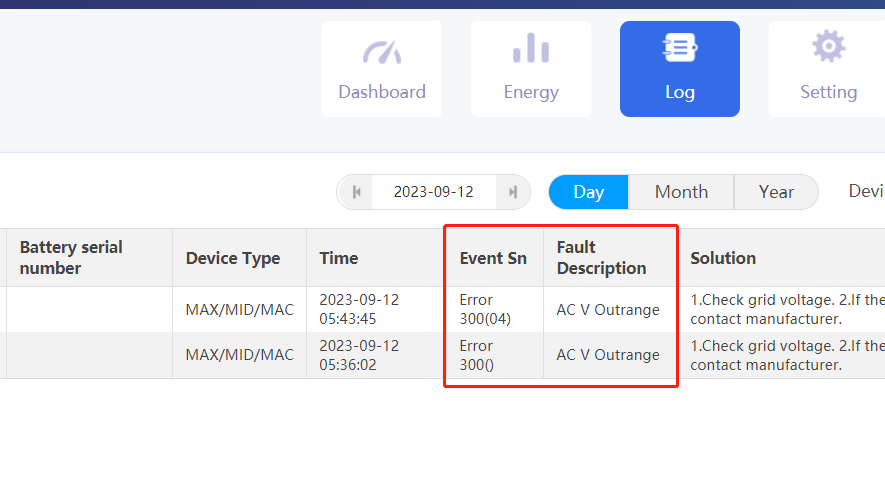Click the Battery serial number header

pyautogui.click(x=71, y=257)
